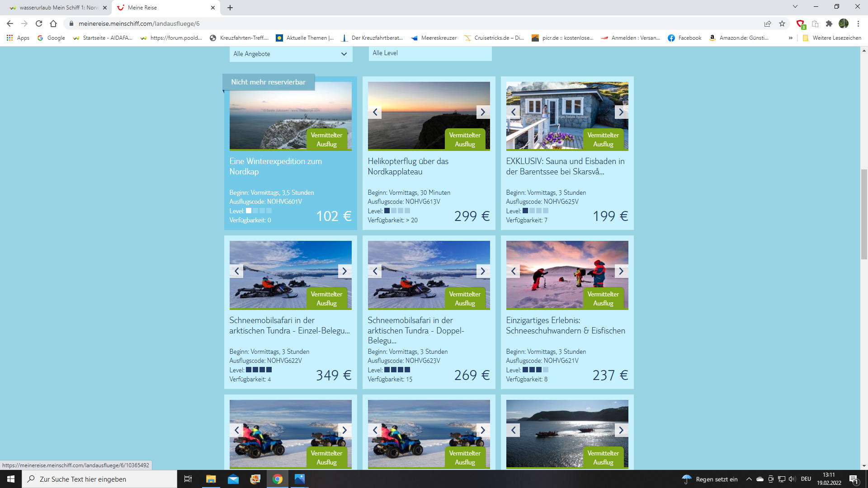Screen dimensions: 868x488
Task: Click the share page icon in address bar
Action: pos(768,23)
